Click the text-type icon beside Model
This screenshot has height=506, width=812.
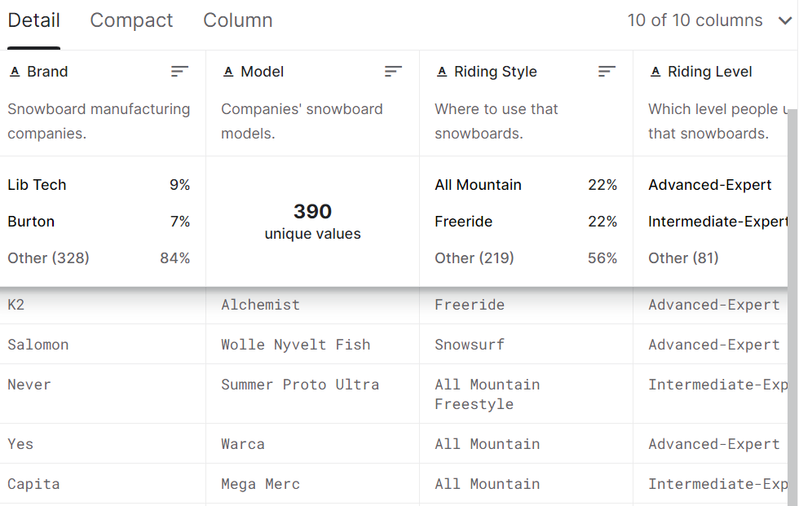[228, 72]
